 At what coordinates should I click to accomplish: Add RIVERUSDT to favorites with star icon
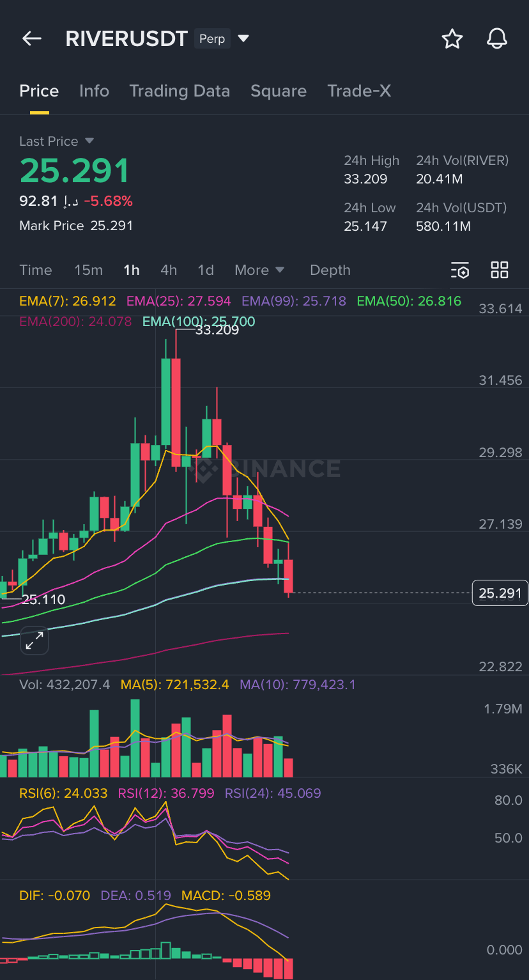tap(452, 39)
